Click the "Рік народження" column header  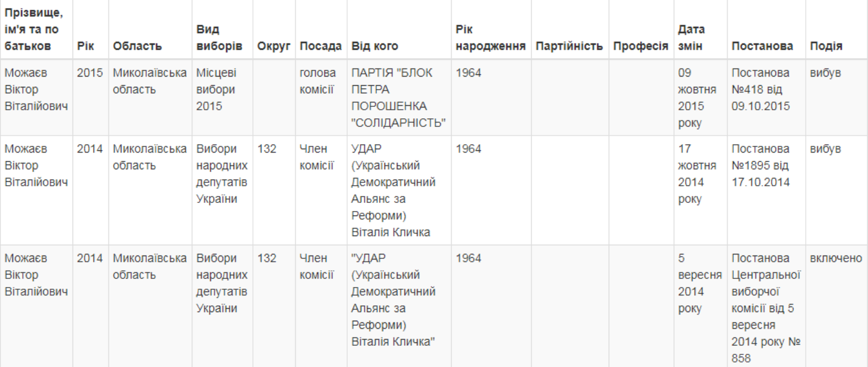[490, 37]
